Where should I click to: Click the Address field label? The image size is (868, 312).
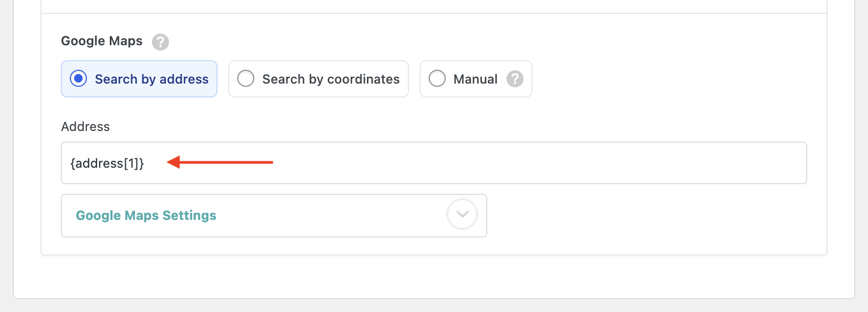[x=85, y=127]
